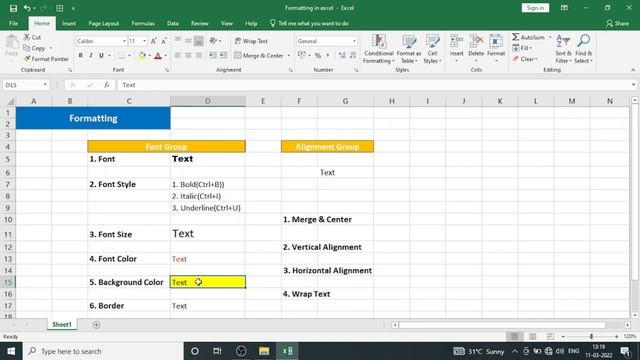Add a new sheet with plus button
This screenshot has width=640, height=360.
(x=96, y=325)
